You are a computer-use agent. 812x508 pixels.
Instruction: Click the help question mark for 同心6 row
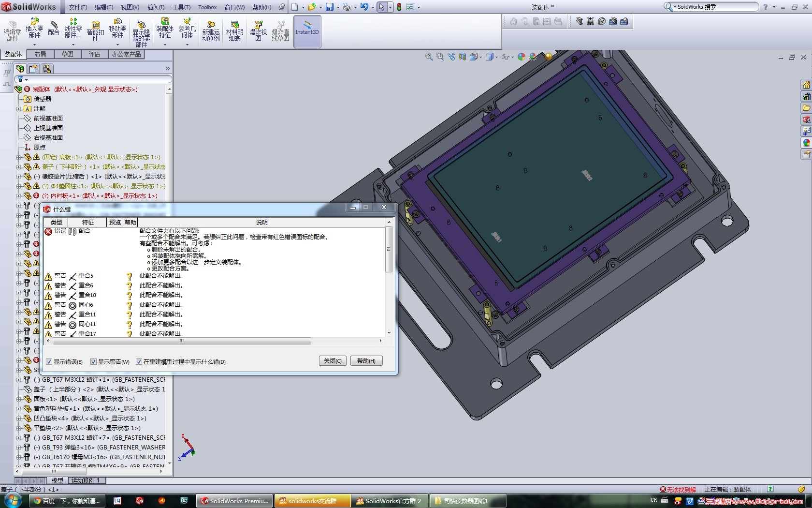(x=129, y=305)
